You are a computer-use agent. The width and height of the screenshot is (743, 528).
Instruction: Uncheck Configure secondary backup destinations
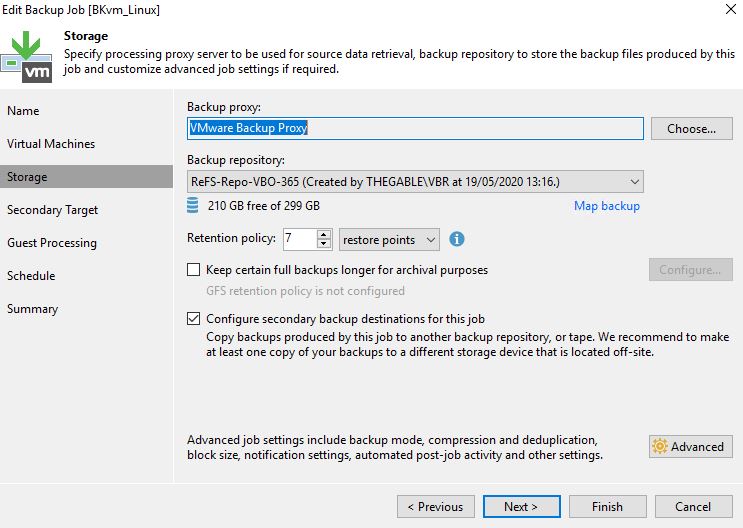193,319
